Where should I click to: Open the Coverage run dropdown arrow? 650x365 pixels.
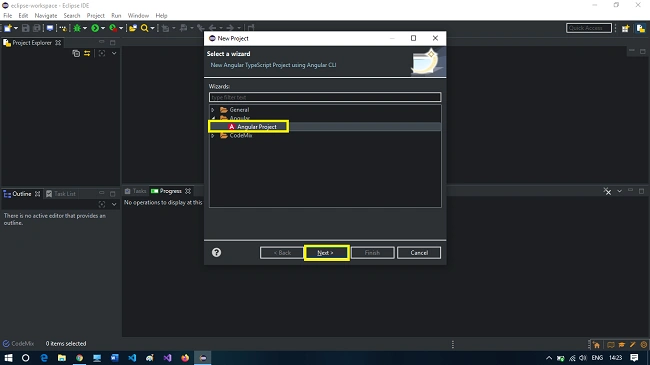click(x=121, y=28)
